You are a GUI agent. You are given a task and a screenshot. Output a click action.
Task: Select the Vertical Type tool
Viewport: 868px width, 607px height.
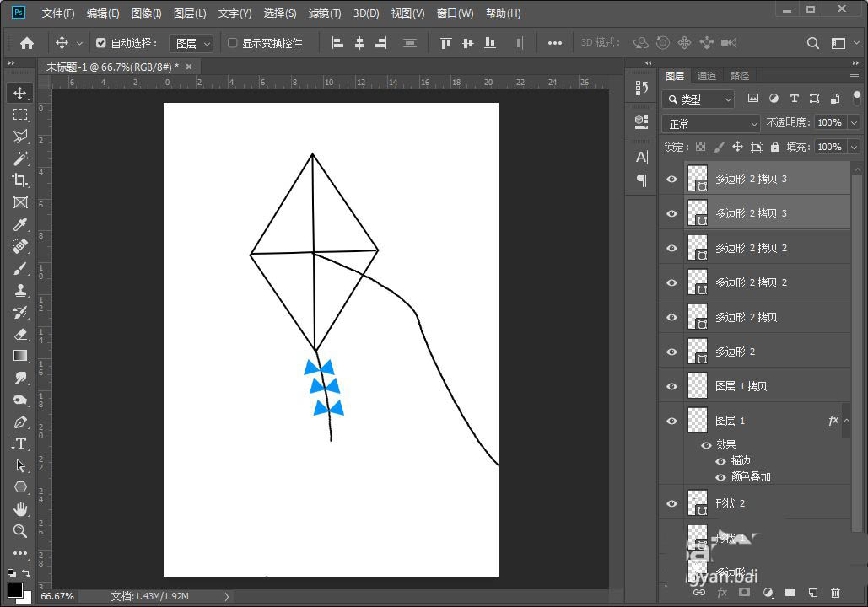20,443
